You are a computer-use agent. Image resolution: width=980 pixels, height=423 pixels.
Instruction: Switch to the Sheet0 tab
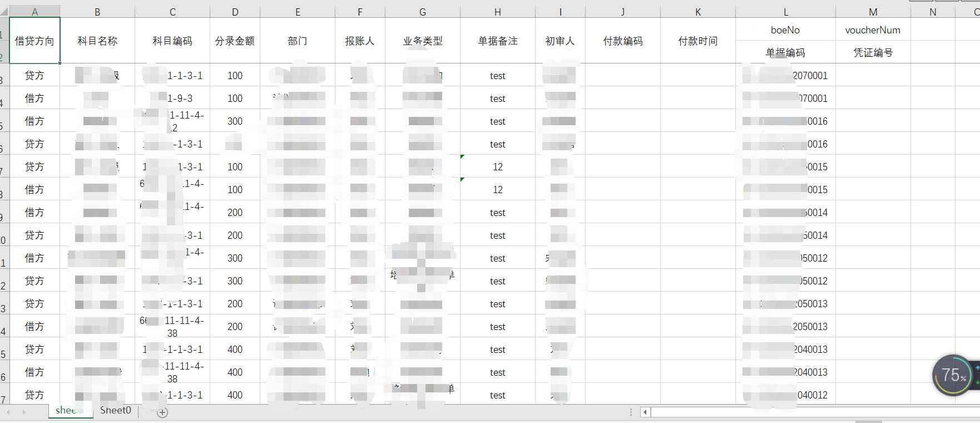pos(116,411)
